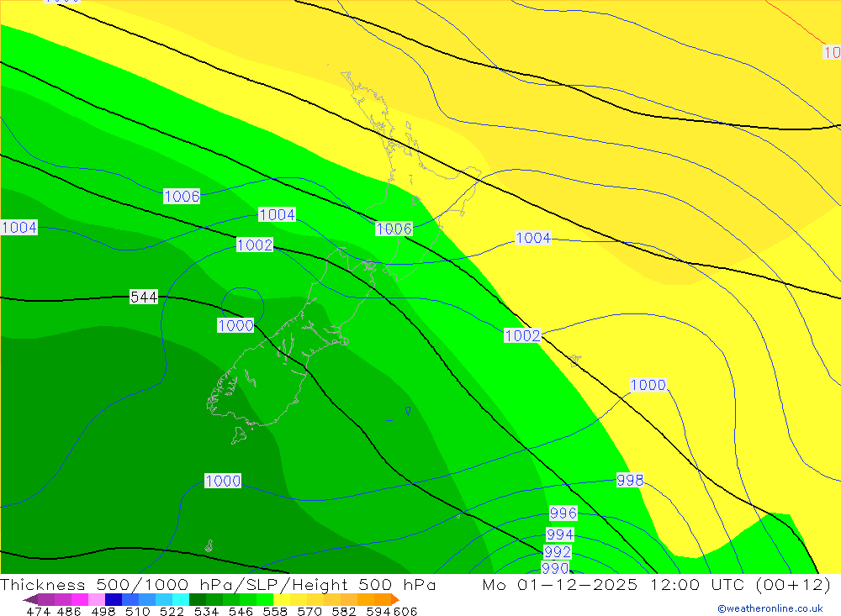Image resolution: width=841 pixels, height=616 pixels.
Task: Pick the first yellow legend swatch after green
Action: [x=282, y=599]
